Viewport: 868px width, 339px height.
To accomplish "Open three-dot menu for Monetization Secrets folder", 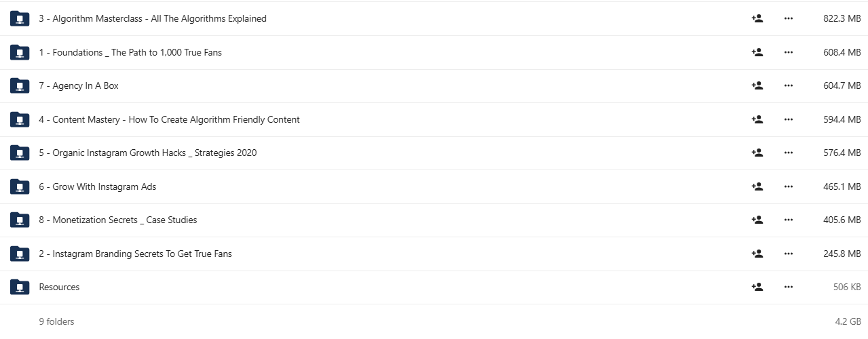I will tap(788, 220).
